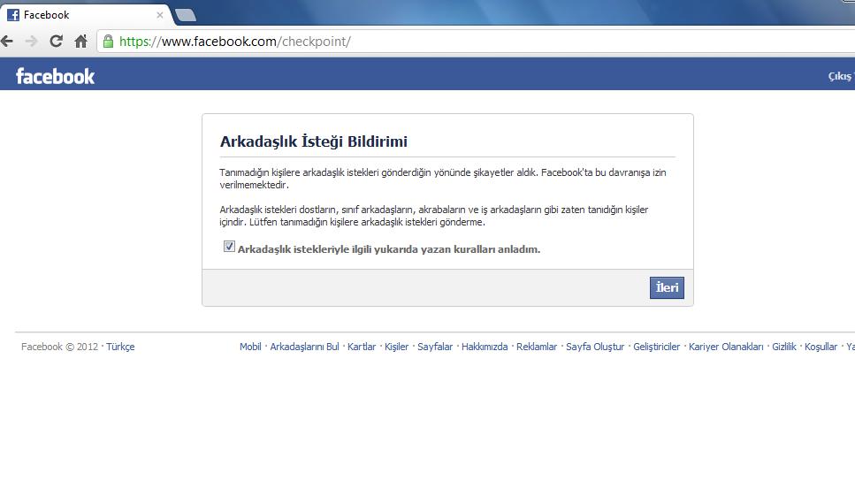Open the Sayfalar footer link
Screen dimensions: 855x504
pos(435,347)
